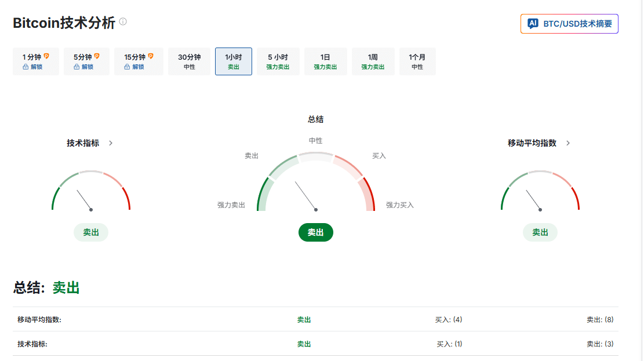The height and width of the screenshot is (361, 644).
Task: Click the central 总结 gauge dial
Action: click(x=316, y=181)
